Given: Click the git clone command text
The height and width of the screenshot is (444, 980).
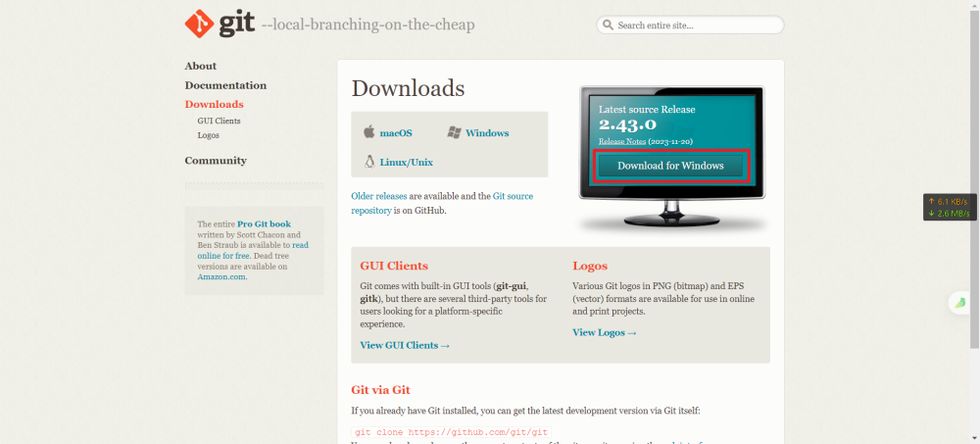Looking at the screenshot, I should coord(451,433).
